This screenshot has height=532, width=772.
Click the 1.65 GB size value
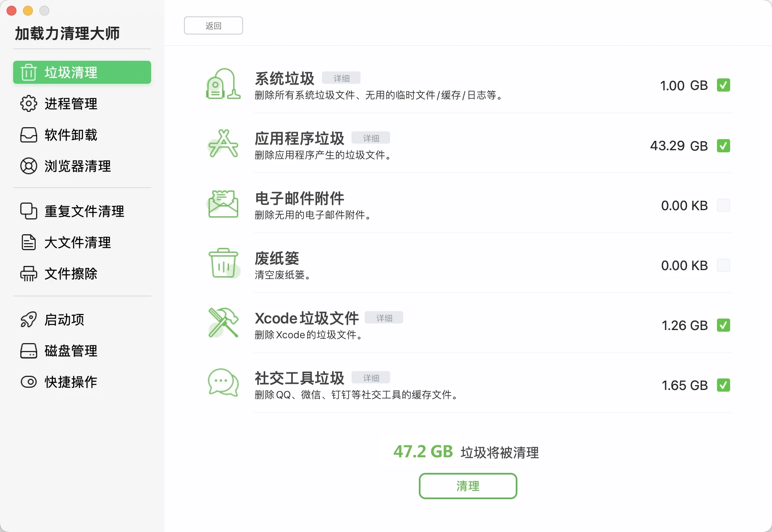[685, 385]
